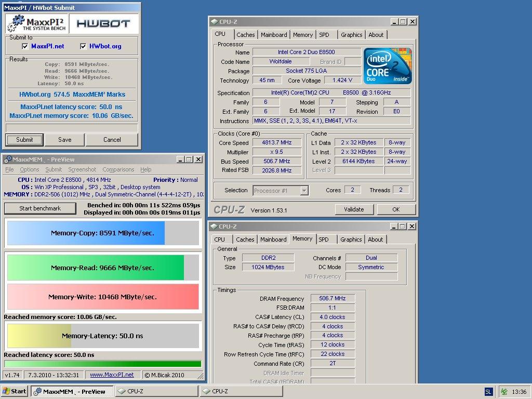Click the DRAM Frequency 506.7 MHz value
The image size is (532, 399).
pyautogui.click(x=332, y=298)
